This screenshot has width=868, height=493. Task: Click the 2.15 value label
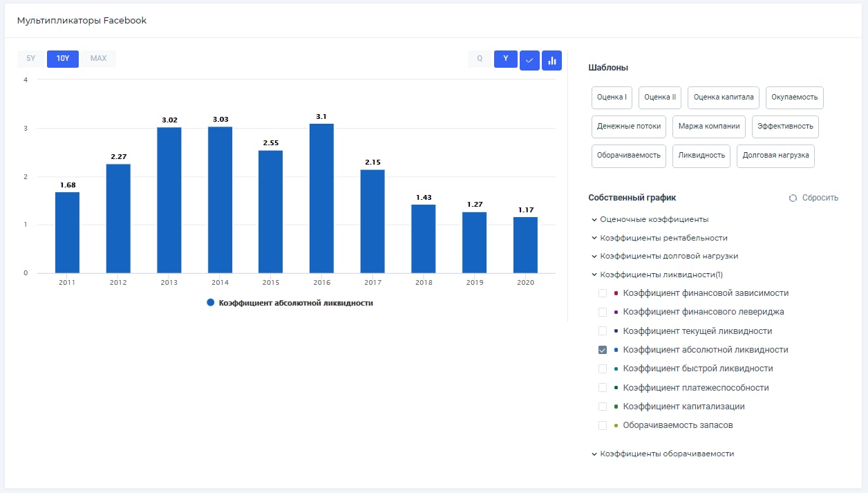tap(372, 162)
